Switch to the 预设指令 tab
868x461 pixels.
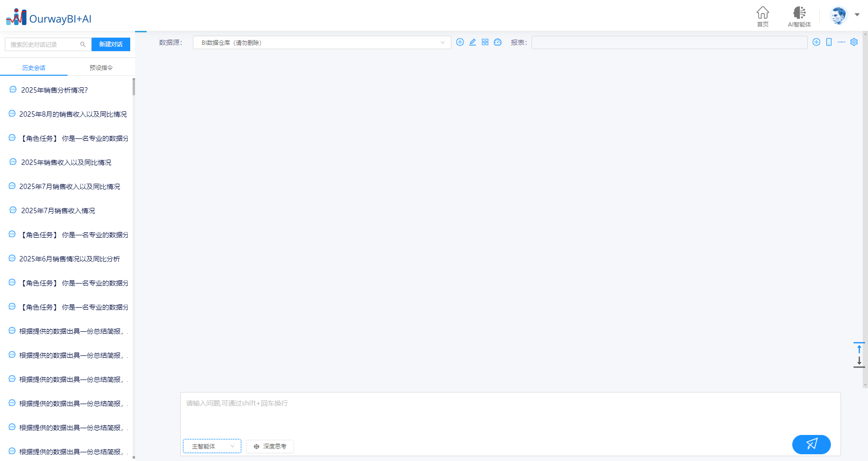pos(101,68)
